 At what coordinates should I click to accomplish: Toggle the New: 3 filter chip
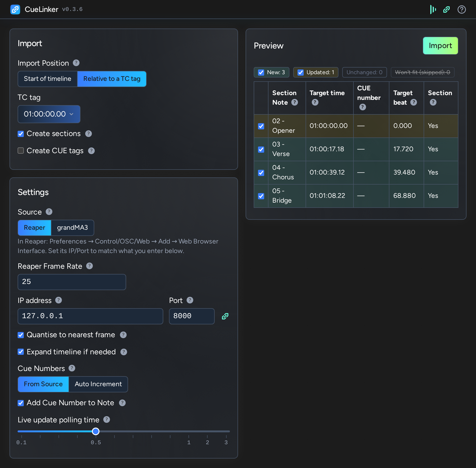click(271, 72)
